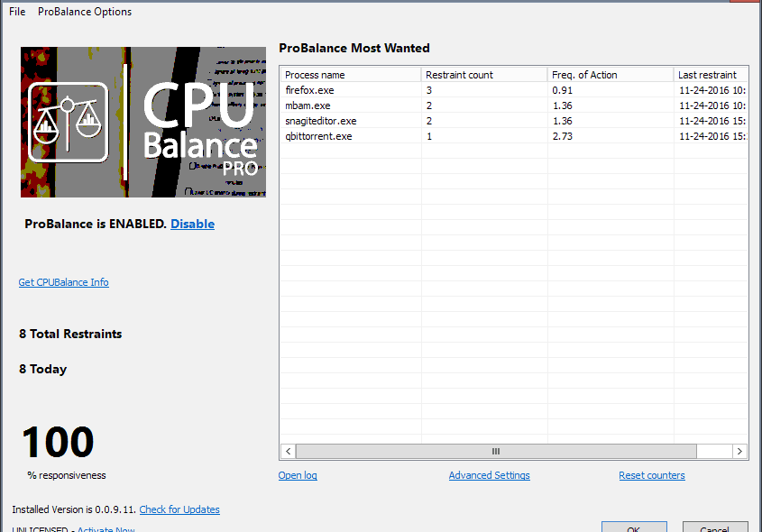Screen dimensions: 762x532
Task: Reset counters using the link
Action: click(x=652, y=475)
